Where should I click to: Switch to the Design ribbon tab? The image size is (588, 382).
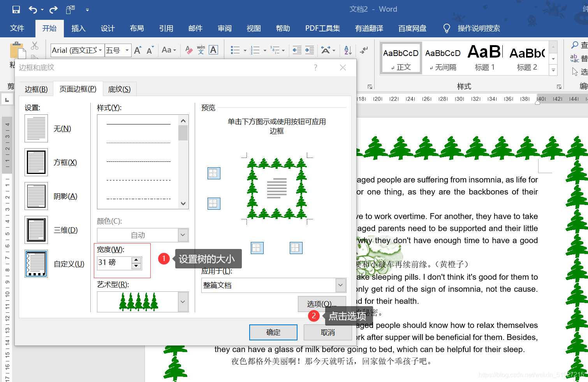pyautogui.click(x=107, y=28)
